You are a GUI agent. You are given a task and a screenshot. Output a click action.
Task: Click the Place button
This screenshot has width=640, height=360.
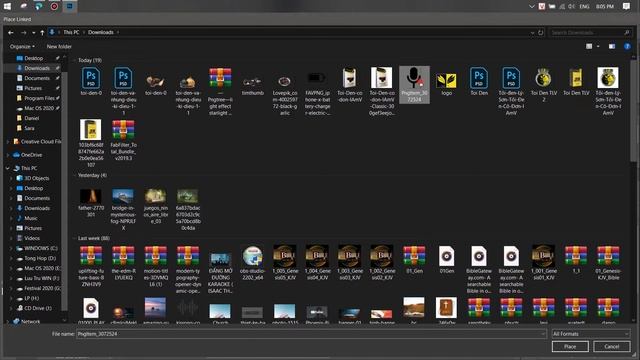[x=570, y=347]
